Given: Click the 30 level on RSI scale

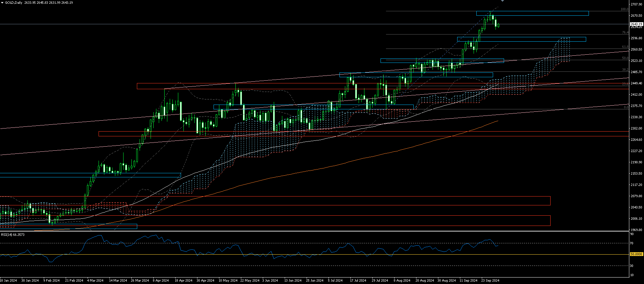Looking at the screenshot, I should [x=632, y=266].
